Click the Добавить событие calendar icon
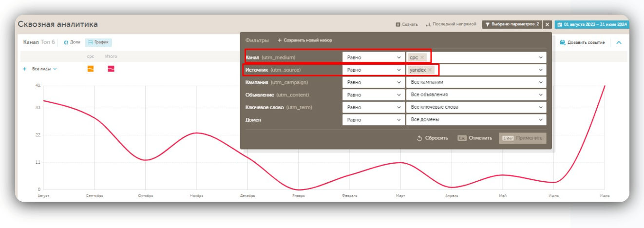644x228 pixels. pyautogui.click(x=562, y=42)
